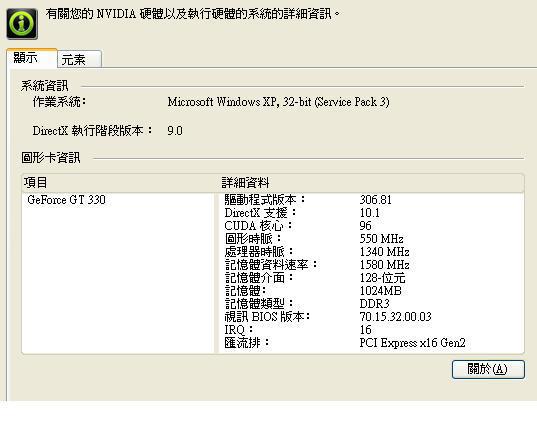Select the 驅動程式版本 306.81 row
The height and width of the screenshot is (429, 537).
point(372,200)
